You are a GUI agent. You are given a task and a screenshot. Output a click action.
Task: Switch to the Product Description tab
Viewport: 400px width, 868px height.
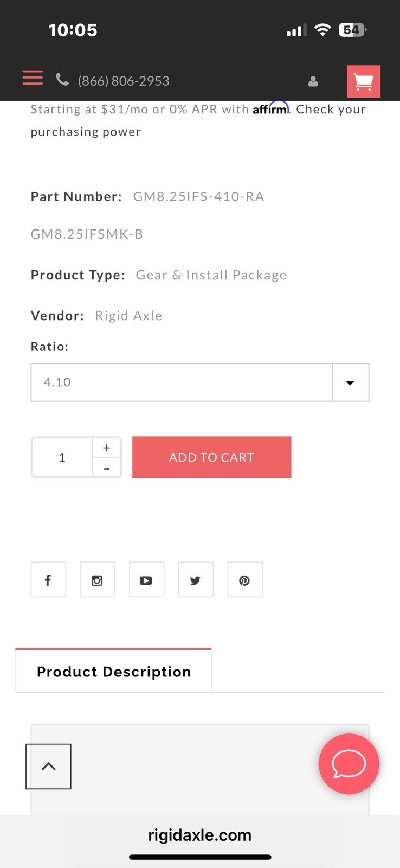coord(114,672)
